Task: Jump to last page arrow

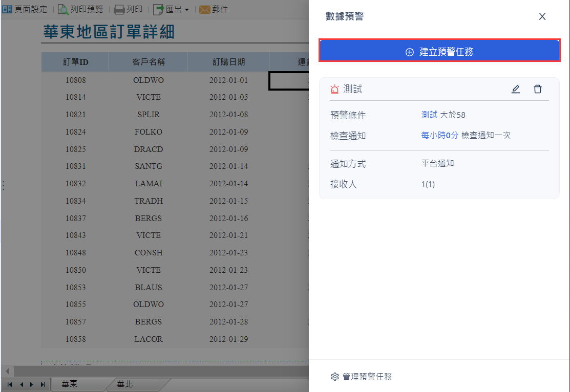Action: (43, 384)
